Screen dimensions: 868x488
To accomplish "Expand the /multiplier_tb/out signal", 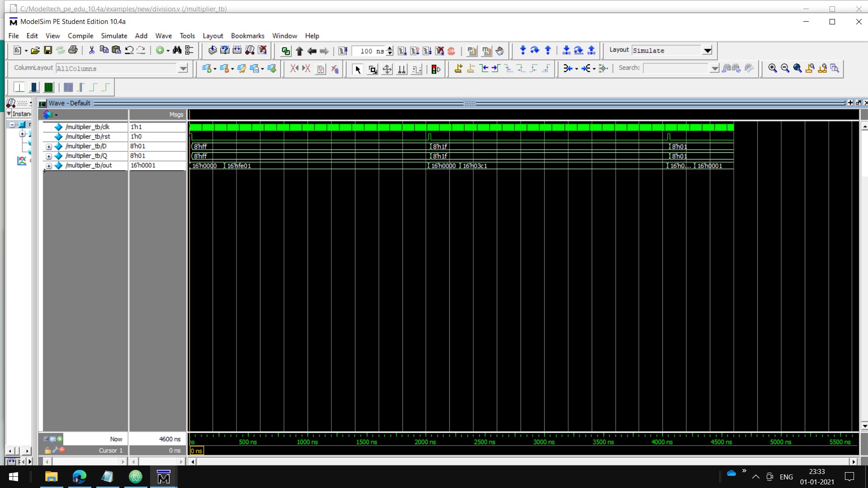I will coord(49,166).
